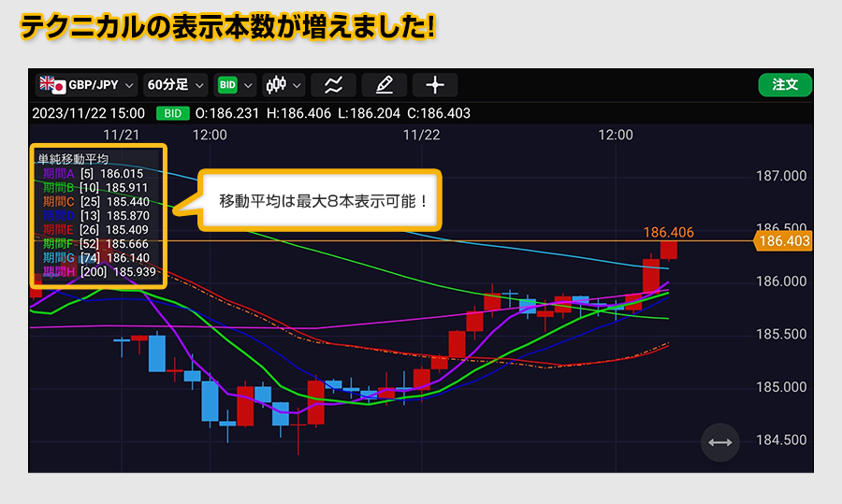Viewport: 842px width, 504px height.
Task: Click the horizontal scale arrows button
Action: click(720, 442)
